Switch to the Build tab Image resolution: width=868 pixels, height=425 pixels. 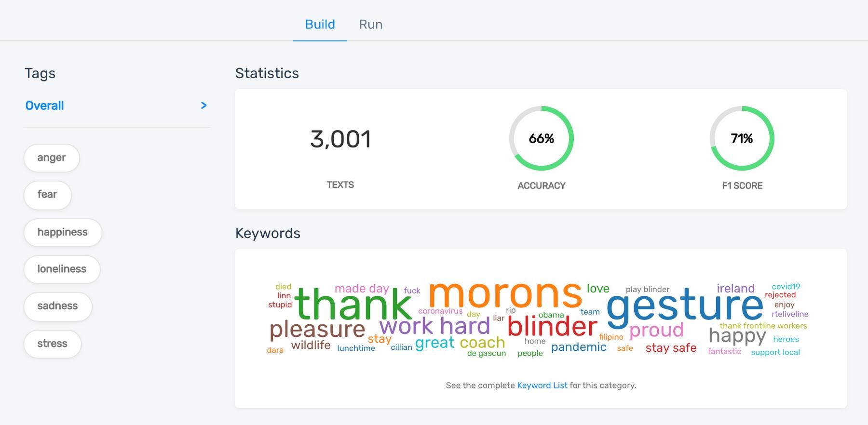pyautogui.click(x=320, y=25)
